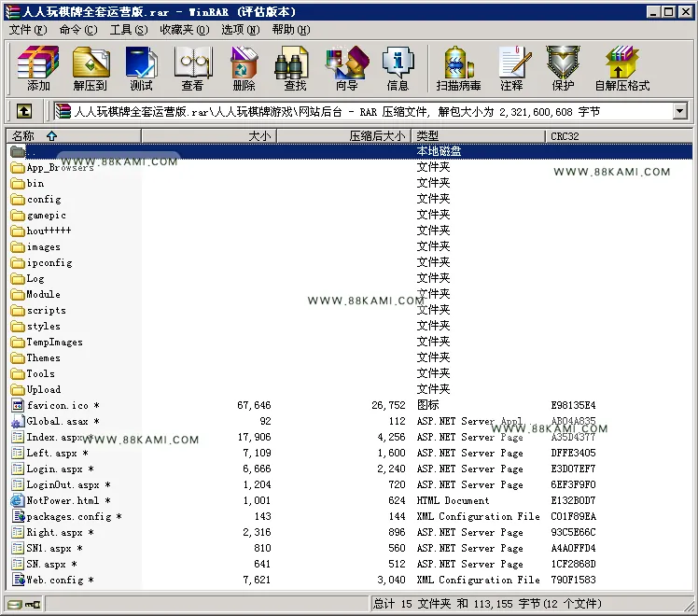The height and width of the screenshot is (616, 698).
Task: Click the key icon in status bar
Action: pyautogui.click(x=33, y=604)
